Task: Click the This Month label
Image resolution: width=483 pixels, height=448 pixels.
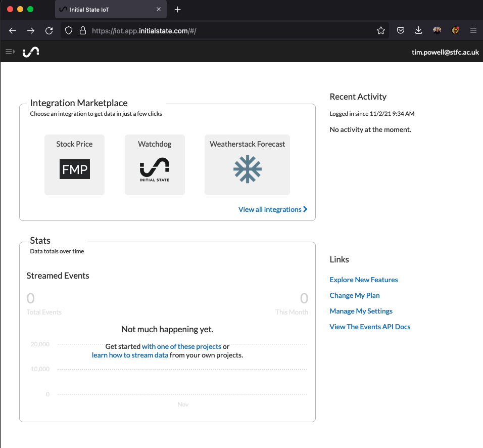Action: [x=292, y=312]
